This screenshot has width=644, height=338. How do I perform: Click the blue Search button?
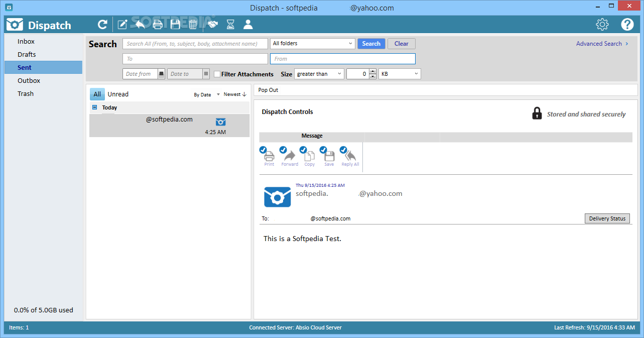[x=371, y=44]
